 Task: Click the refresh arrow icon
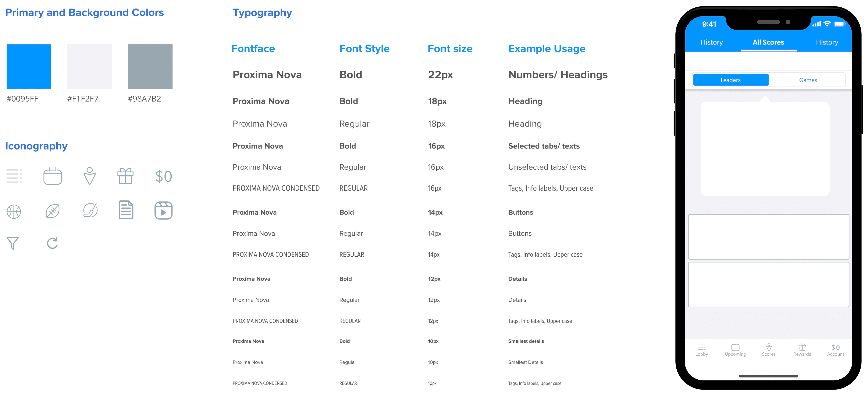(52, 243)
